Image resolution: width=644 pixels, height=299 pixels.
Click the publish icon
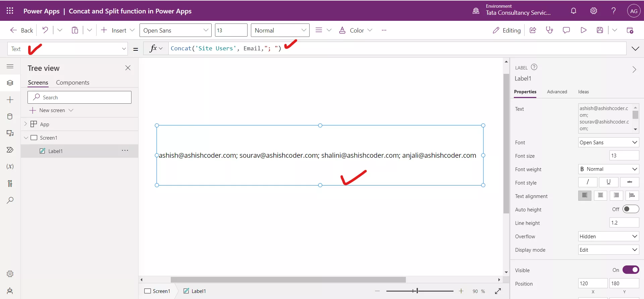pos(630,30)
